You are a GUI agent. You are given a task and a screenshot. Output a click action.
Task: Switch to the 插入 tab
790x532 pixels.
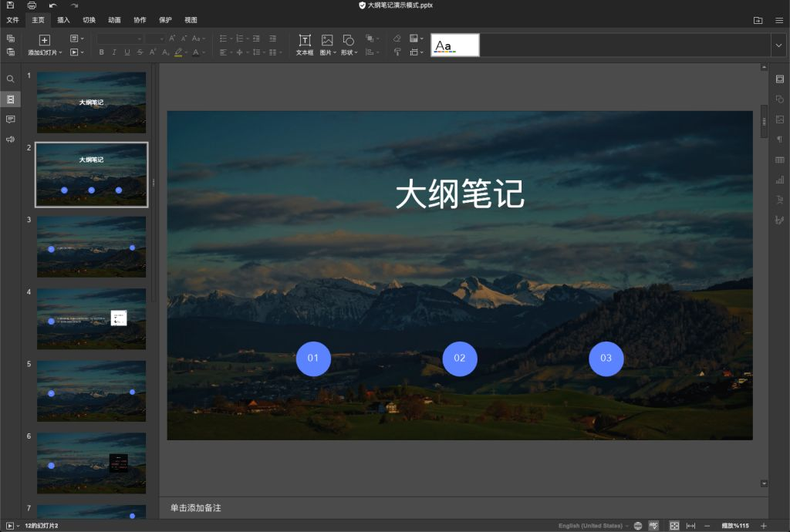63,20
